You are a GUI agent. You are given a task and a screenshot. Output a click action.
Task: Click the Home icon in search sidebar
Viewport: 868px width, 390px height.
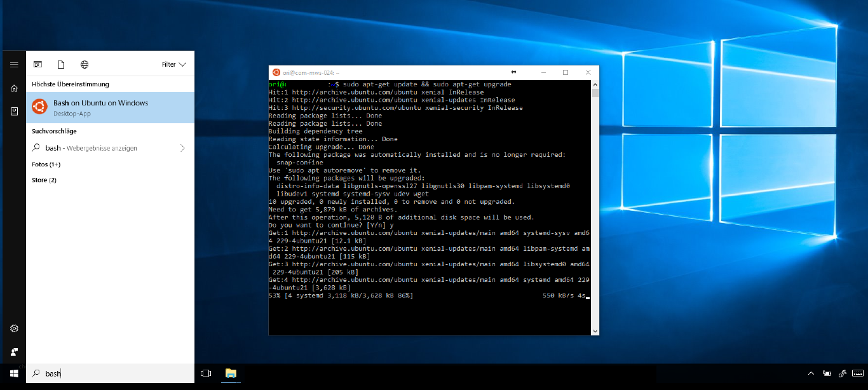coord(13,88)
